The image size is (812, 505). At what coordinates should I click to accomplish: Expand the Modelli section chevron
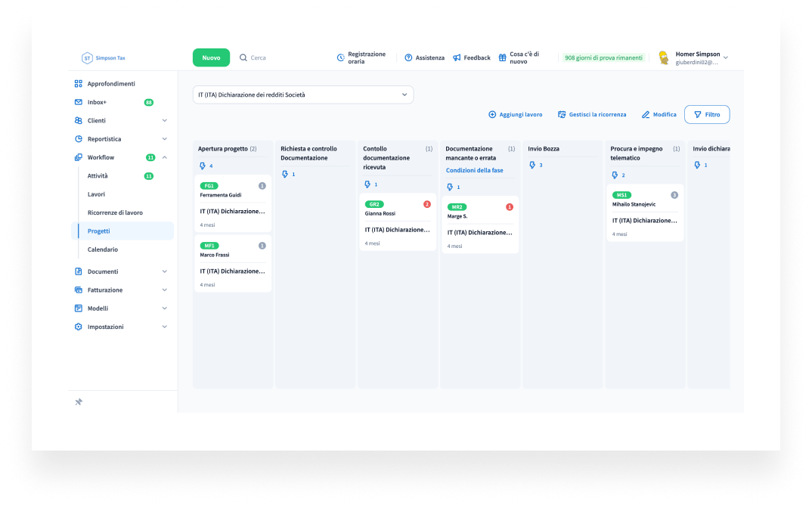(x=165, y=308)
